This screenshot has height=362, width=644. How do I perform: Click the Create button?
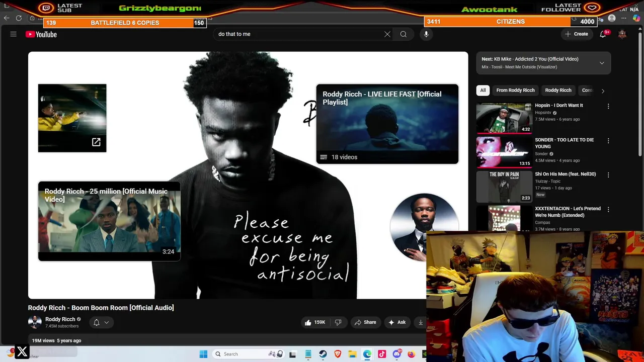[x=577, y=34]
